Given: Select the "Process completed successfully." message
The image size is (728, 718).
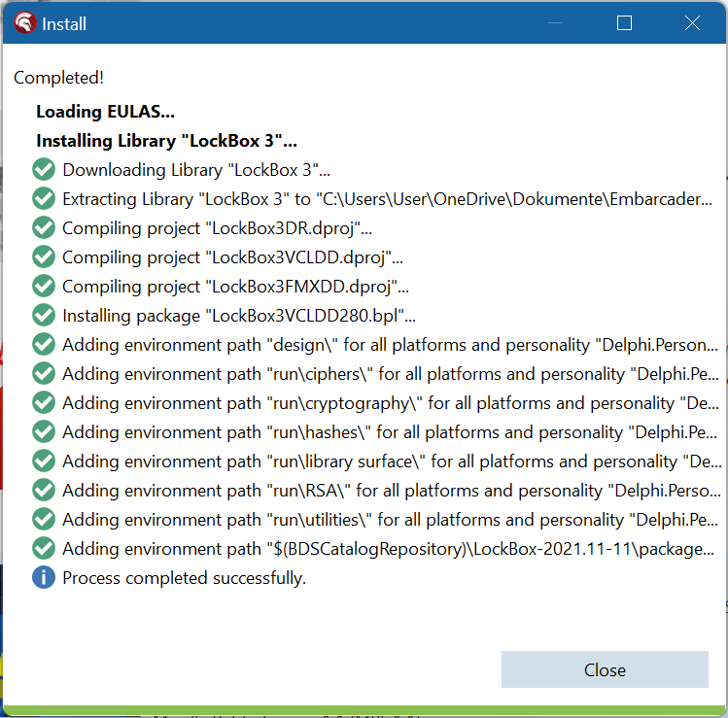Looking at the screenshot, I should (x=184, y=578).
